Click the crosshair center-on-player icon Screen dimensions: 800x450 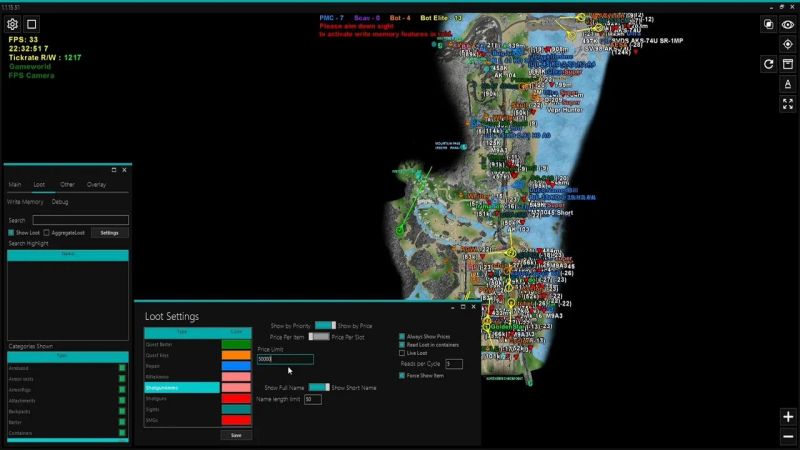click(788, 44)
